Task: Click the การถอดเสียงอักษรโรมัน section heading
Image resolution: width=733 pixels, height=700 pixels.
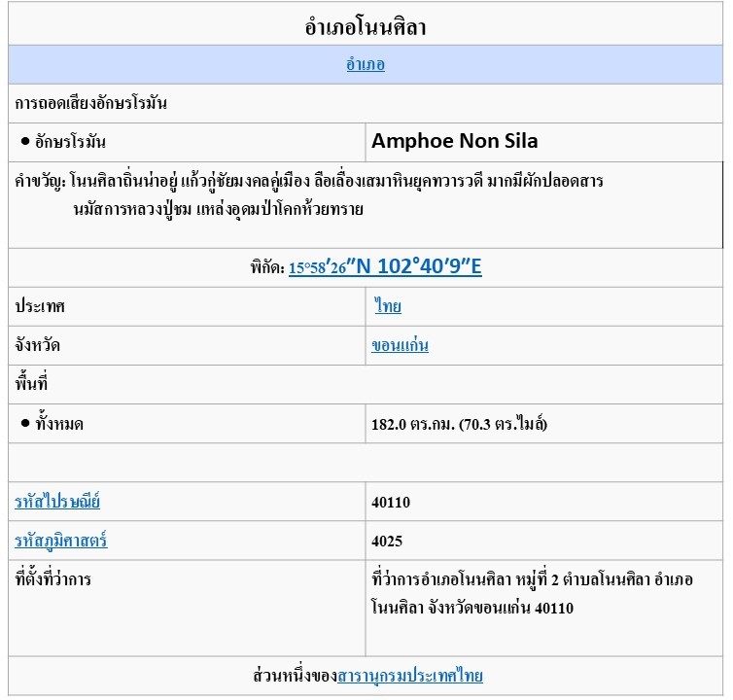Action: click(x=91, y=103)
